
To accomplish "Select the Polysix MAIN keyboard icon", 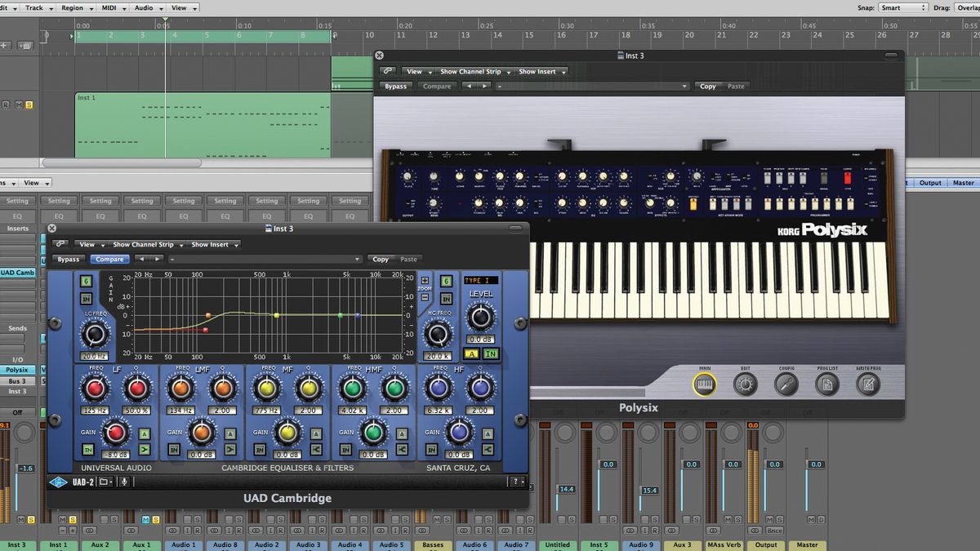I will point(703,384).
